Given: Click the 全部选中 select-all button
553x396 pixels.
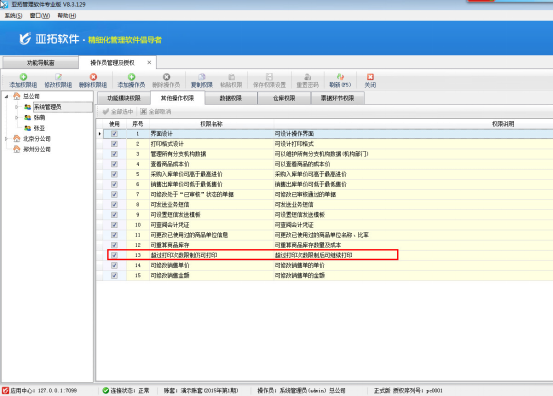Looking at the screenshot, I should click(x=118, y=112).
